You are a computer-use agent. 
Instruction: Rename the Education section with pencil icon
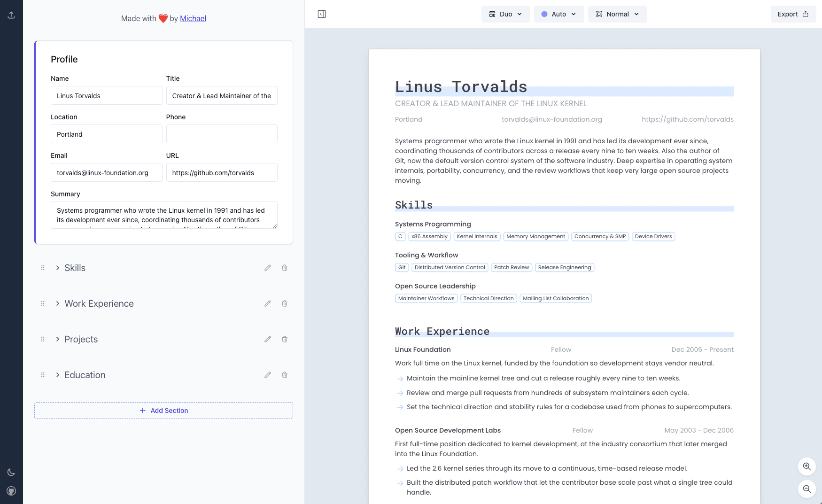click(x=268, y=375)
